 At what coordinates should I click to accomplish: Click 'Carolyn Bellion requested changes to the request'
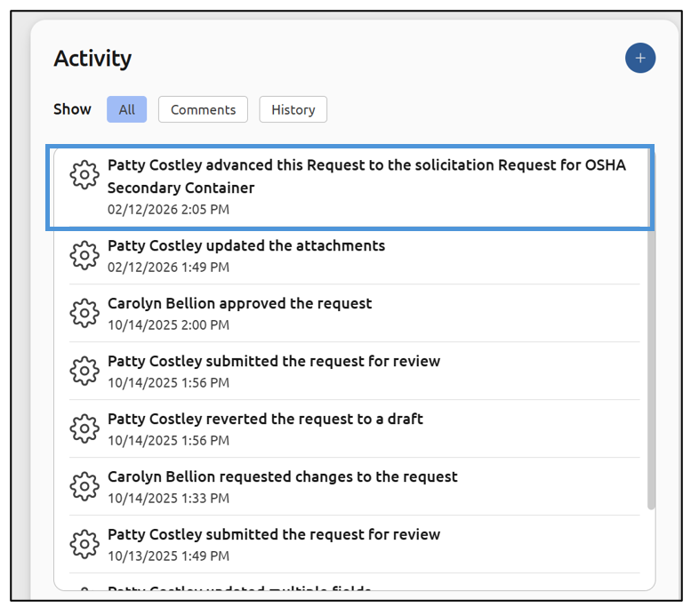(x=282, y=476)
